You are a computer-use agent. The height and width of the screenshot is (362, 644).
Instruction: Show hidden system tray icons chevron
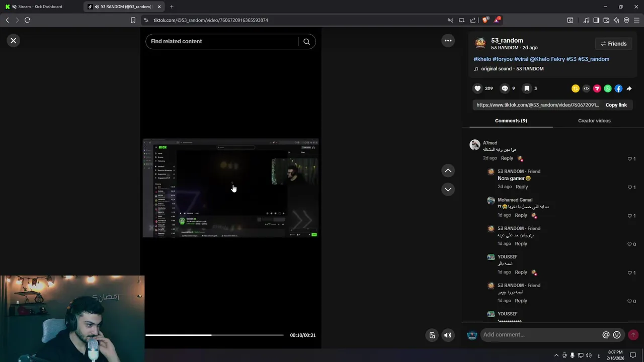pyautogui.click(x=556, y=355)
